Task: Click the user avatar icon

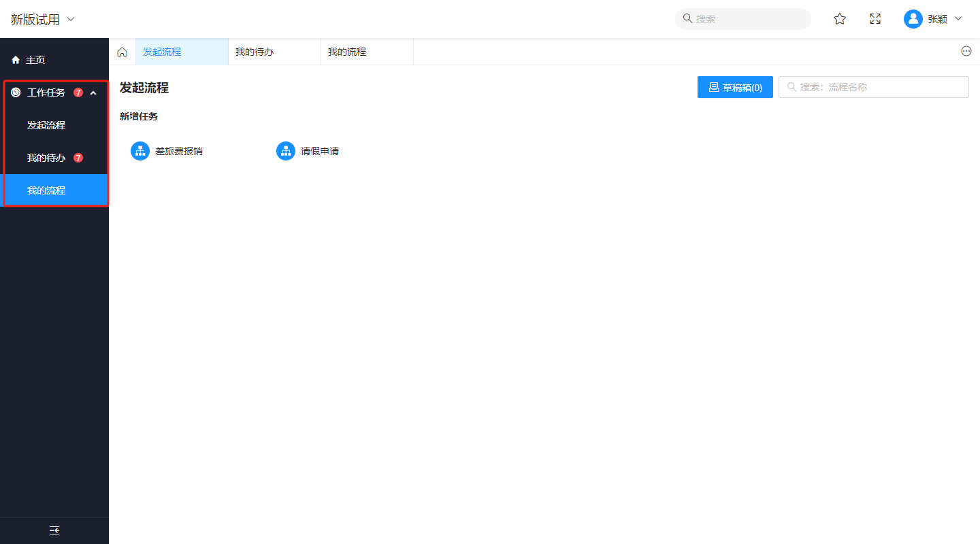Action: click(x=913, y=19)
